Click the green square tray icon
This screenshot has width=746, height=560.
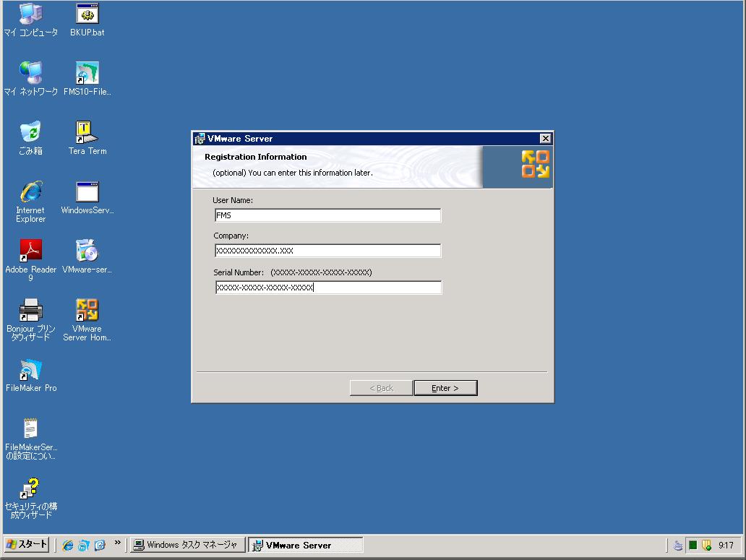pos(693,546)
